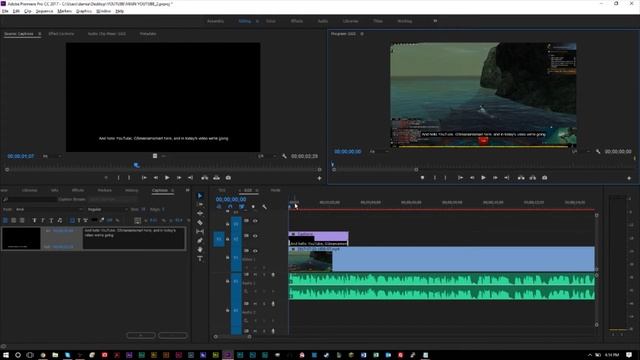Click Extract button in Program monitor
Screen dimensions: 640x360
click(x=533, y=178)
